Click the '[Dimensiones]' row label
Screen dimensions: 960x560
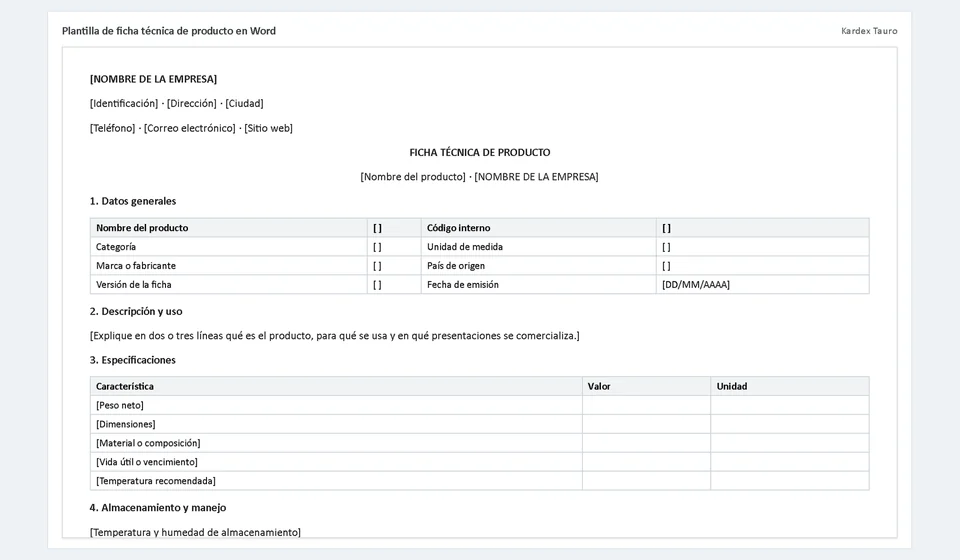(x=126, y=424)
